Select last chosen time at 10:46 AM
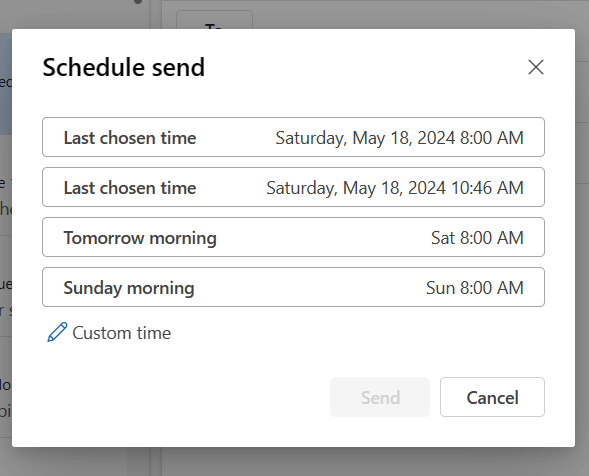The width and height of the screenshot is (589, 476). pyautogui.click(x=293, y=187)
